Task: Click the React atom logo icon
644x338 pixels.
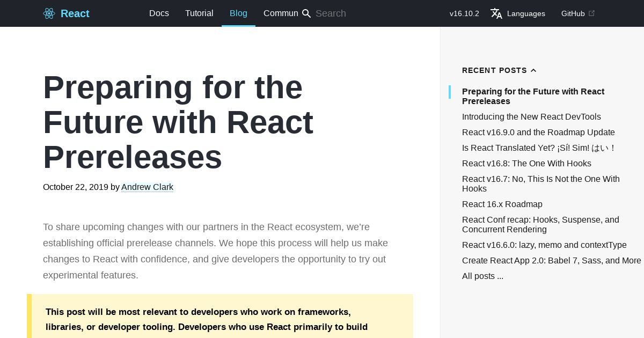Action: (x=49, y=13)
